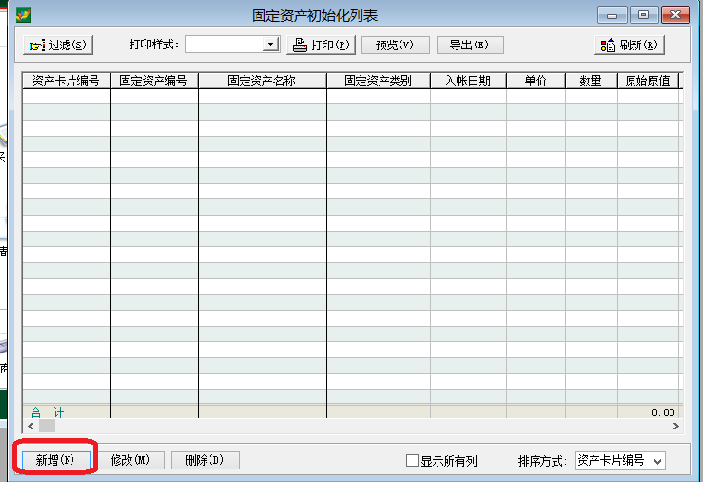Image resolution: width=703 pixels, height=482 pixels.
Task: Click the 固定资产名称 column header
Action: (x=262, y=81)
